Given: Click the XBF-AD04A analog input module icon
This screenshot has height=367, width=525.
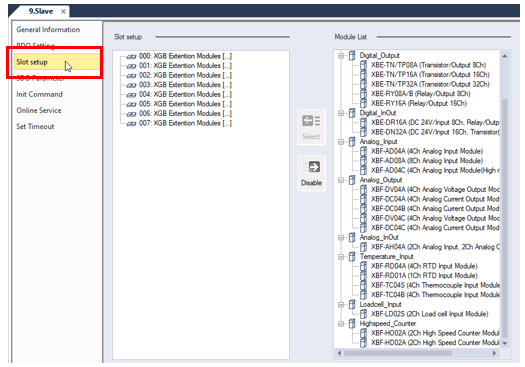Looking at the screenshot, I should tap(363, 151).
